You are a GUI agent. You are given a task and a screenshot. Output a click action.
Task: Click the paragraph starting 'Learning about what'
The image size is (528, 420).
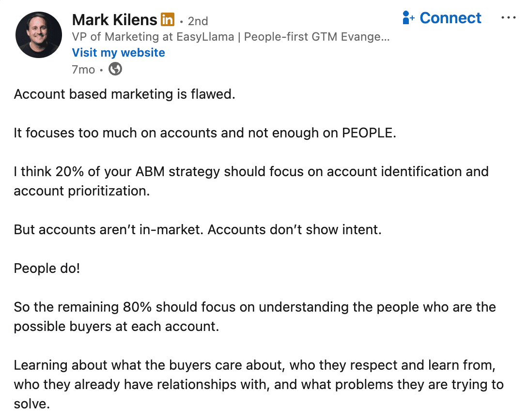(x=259, y=384)
